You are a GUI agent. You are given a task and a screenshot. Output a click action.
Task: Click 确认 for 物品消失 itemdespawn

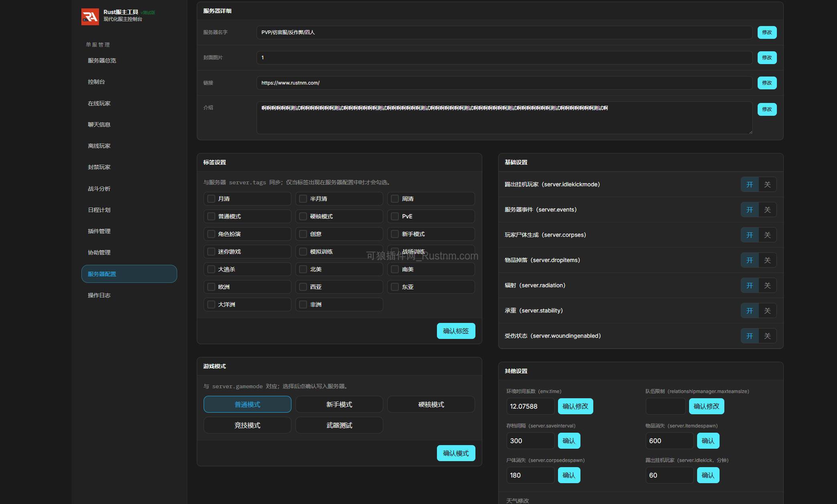708,441
